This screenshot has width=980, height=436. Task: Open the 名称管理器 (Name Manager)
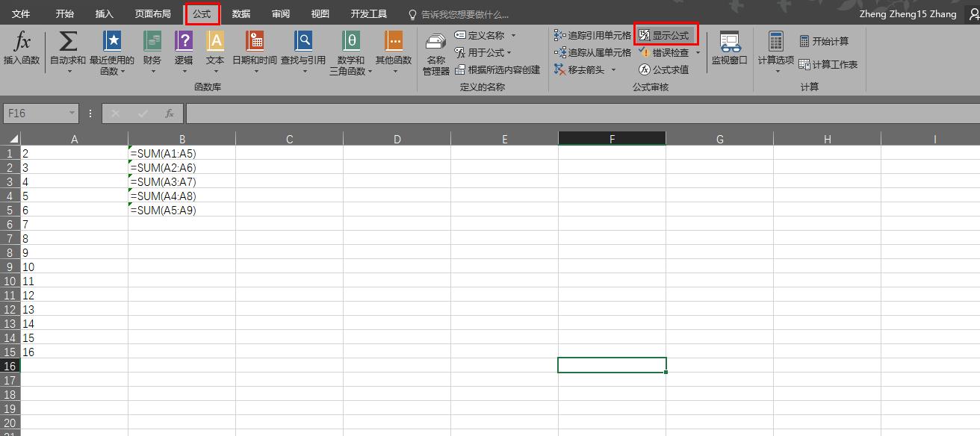[x=435, y=52]
